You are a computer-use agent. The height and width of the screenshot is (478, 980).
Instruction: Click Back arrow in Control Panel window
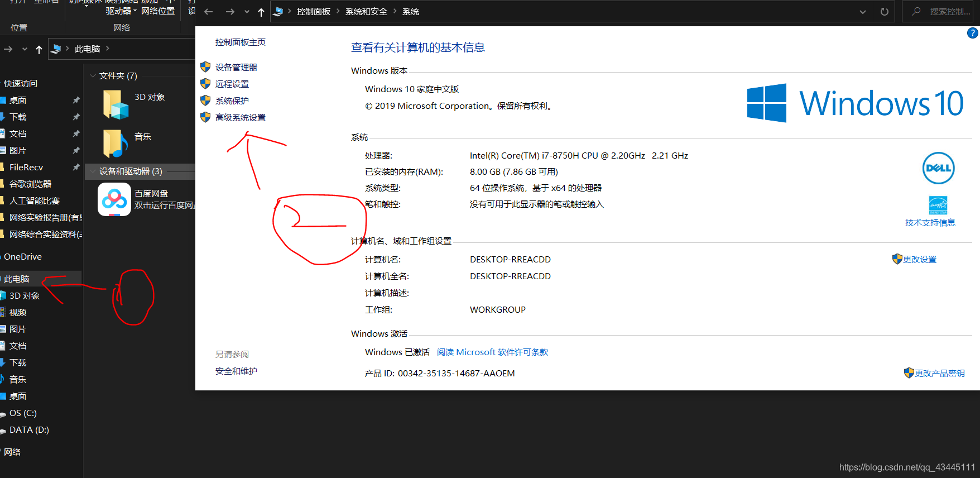209,11
